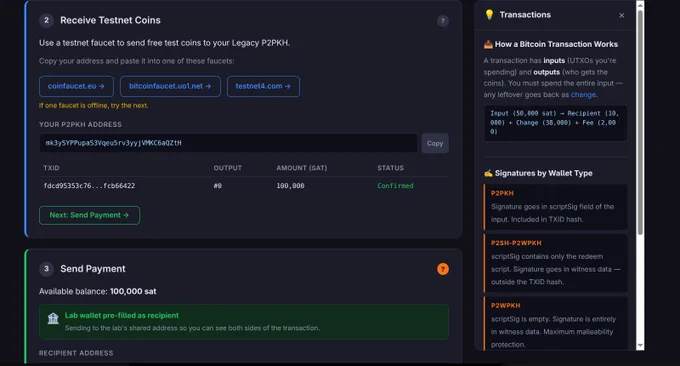
Task: Click the bank icon in lab wallet notice
Action: click(53, 319)
